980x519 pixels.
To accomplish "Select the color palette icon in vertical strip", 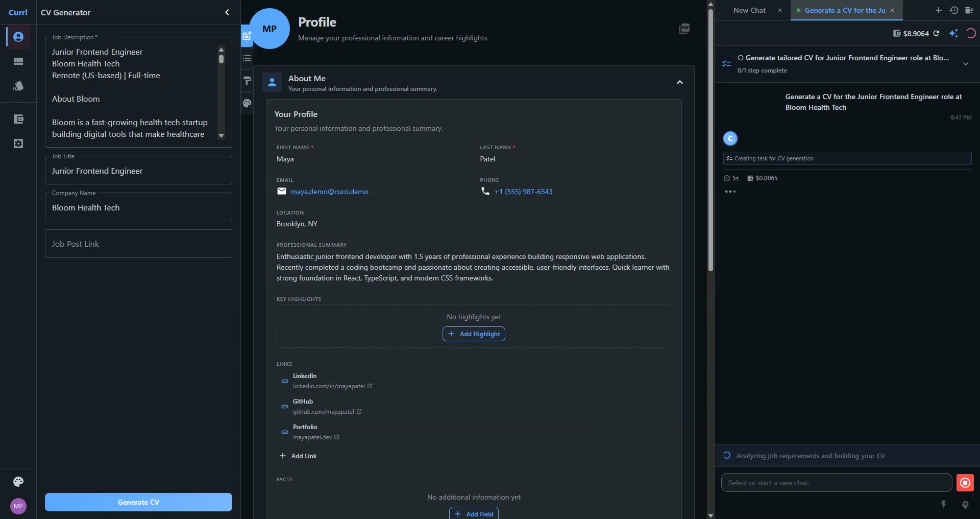I will coord(247,103).
